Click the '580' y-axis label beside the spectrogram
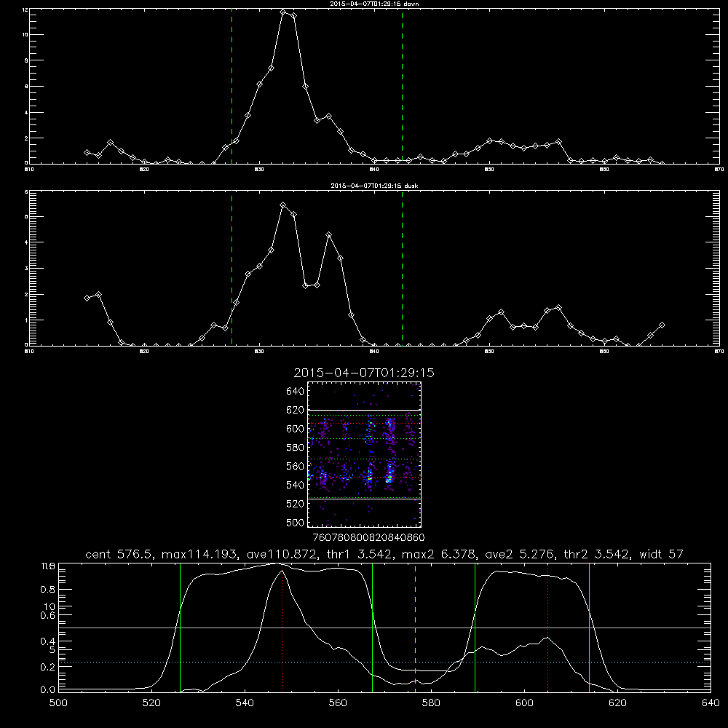The height and width of the screenshot is (728, 728). pos(296,448)
